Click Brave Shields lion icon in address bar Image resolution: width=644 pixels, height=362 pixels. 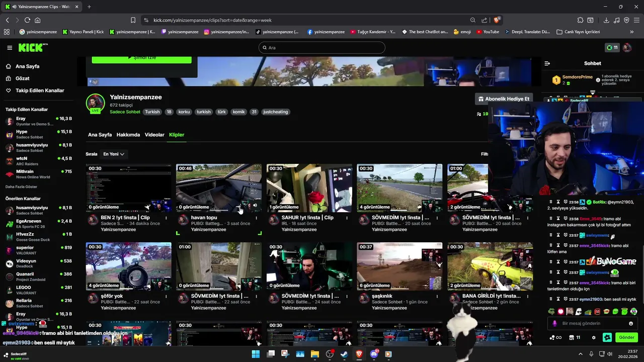click(497, 20)
